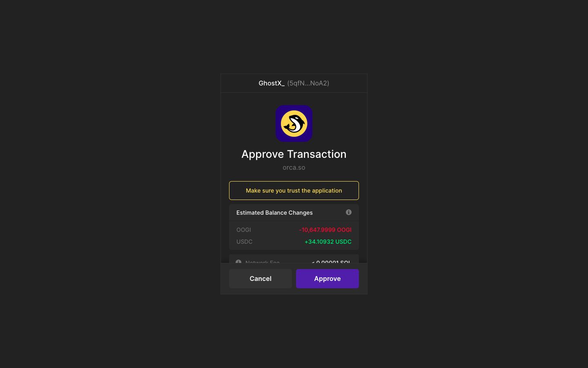
Task: Approve the transaction
Action: point(327,278)
